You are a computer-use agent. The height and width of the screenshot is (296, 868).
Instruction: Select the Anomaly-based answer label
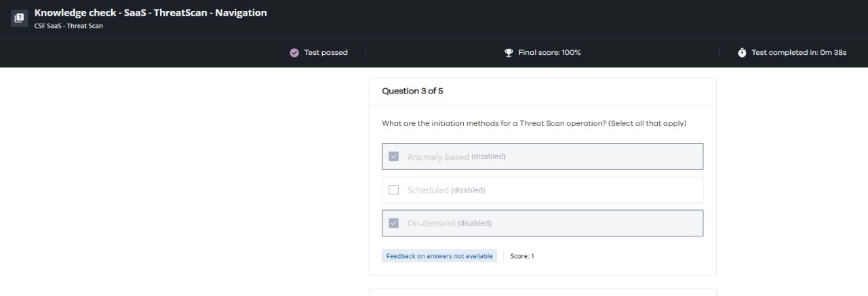point(438,156)
